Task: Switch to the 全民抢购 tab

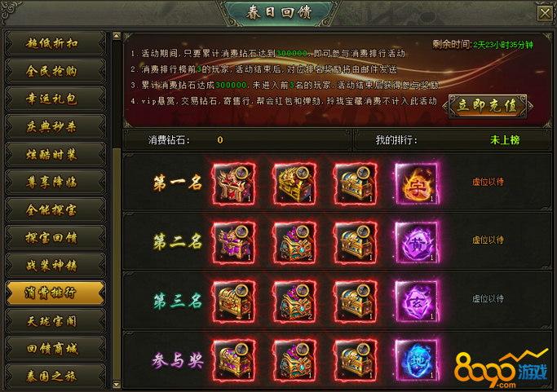Action: pyautogui.click(x=55, y=71)
